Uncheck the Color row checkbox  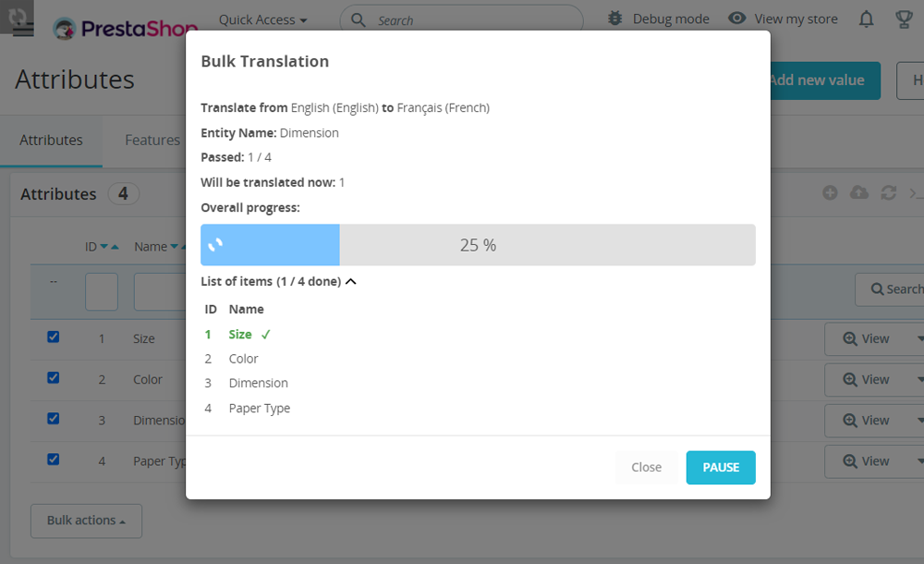(x=53, y=378)
